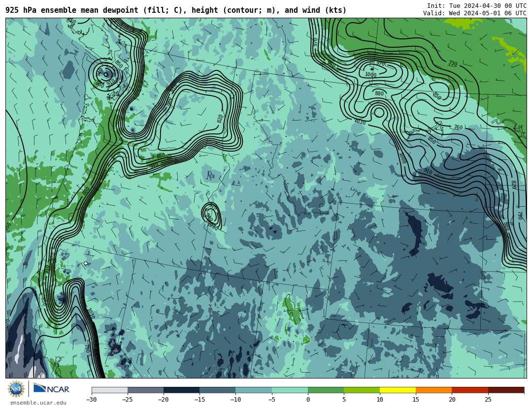The image size is (532, 409).
Task: Pick the lime 5 to 10 colorbar swatch
Action: click(362, 390)
